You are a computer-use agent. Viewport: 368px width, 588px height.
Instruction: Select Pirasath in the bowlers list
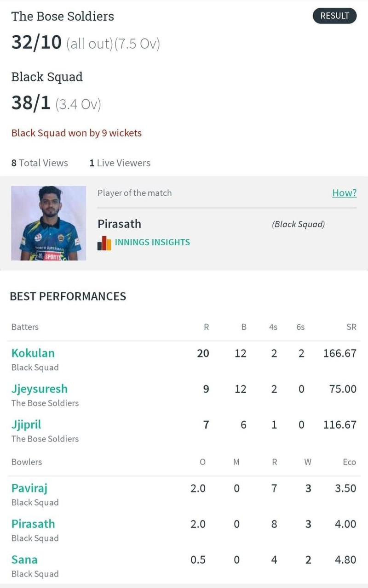click(33, 524)
